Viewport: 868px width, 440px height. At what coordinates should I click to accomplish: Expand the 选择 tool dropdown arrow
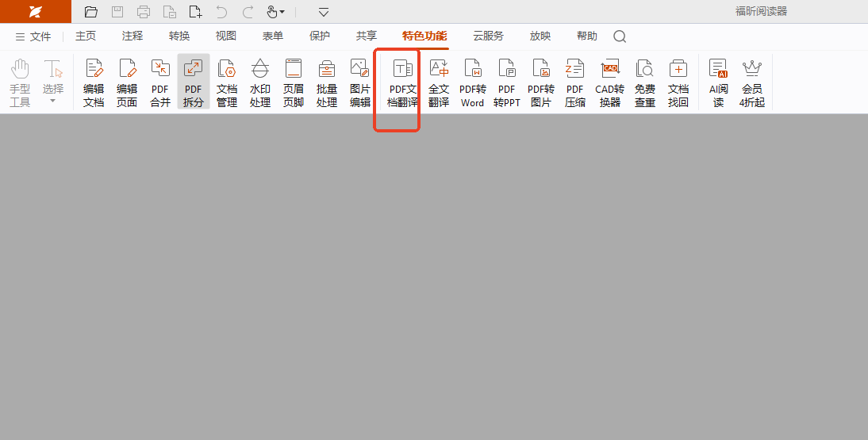(x=53, y=101)
